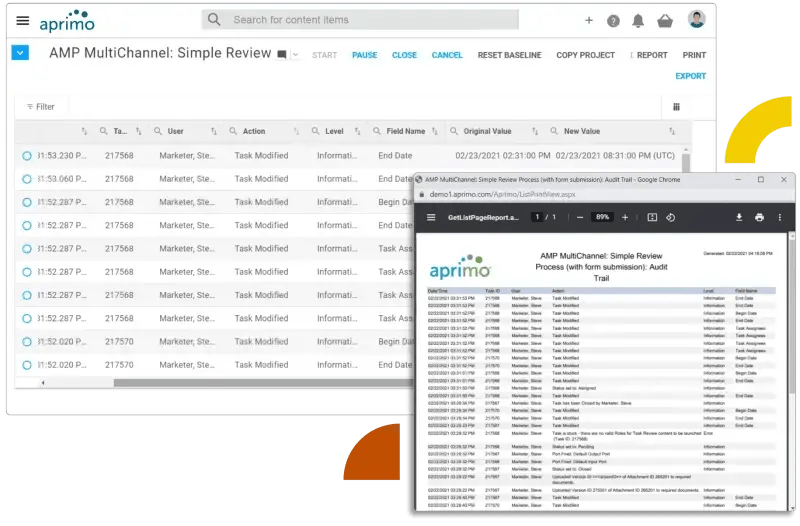Sort by the New Value column
The image size is (800, 526).
pyautogui.click(x=672, y=131)
